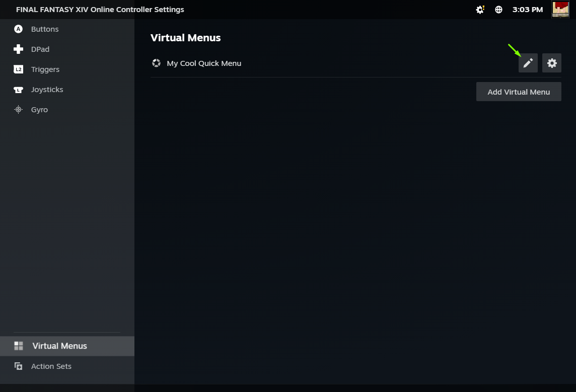Image resolution: width=576 pixels, height=392 pixels.
Task: Select the Gyro target icon
Action: 19,110
